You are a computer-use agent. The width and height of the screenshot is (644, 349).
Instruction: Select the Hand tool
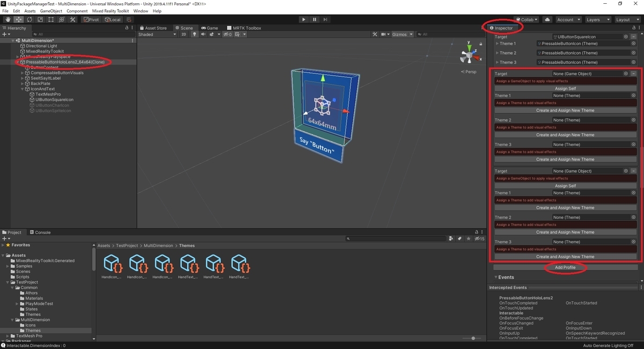(x=8, y=20)
